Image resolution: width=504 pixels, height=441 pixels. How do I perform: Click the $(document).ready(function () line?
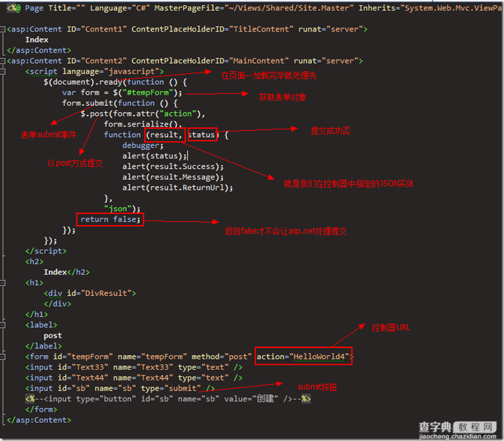pos(115,82)
